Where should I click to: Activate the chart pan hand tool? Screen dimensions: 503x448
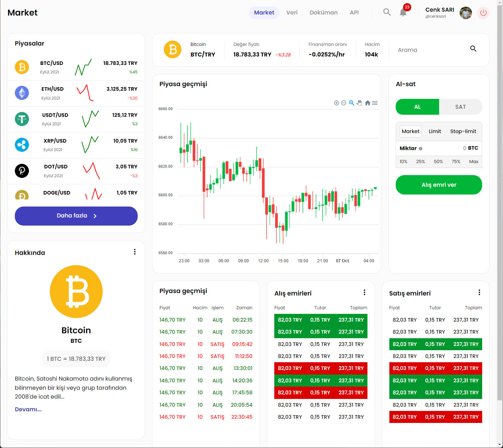[x=359, y=103]
